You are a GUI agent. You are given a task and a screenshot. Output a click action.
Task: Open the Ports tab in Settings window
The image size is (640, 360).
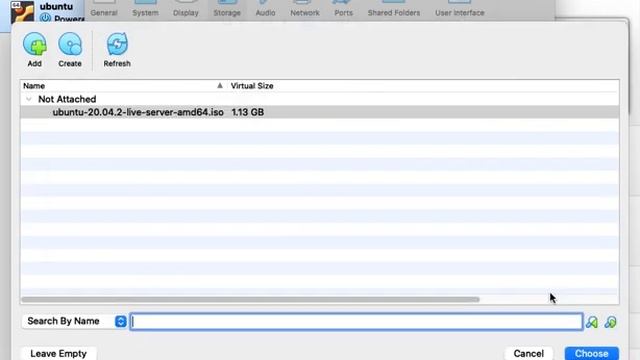click(x=344, y=9)
